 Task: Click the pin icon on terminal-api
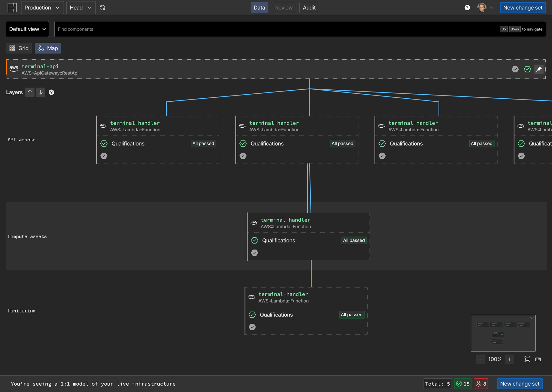point(539,69)
